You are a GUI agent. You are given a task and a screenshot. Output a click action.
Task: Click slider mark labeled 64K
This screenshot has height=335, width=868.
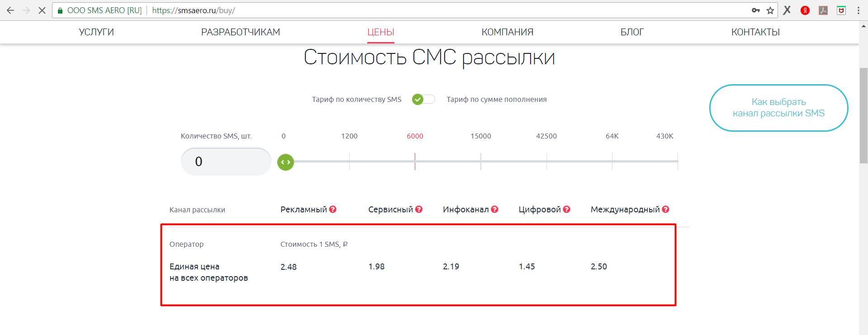(x=612, y=136)
